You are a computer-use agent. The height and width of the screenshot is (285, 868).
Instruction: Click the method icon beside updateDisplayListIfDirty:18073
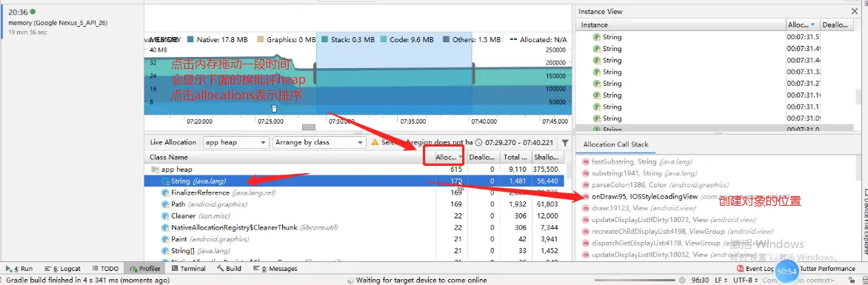586,220
